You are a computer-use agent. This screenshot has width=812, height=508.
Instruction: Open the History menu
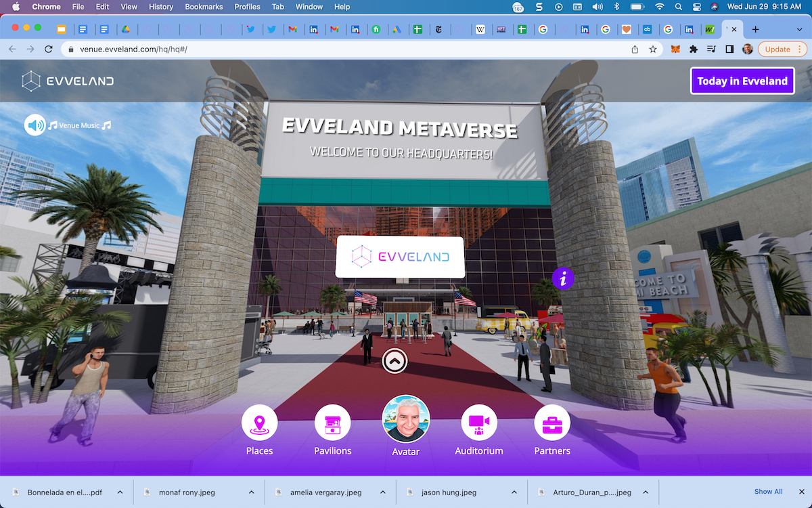pyautogui.click(x=161, y=7)
